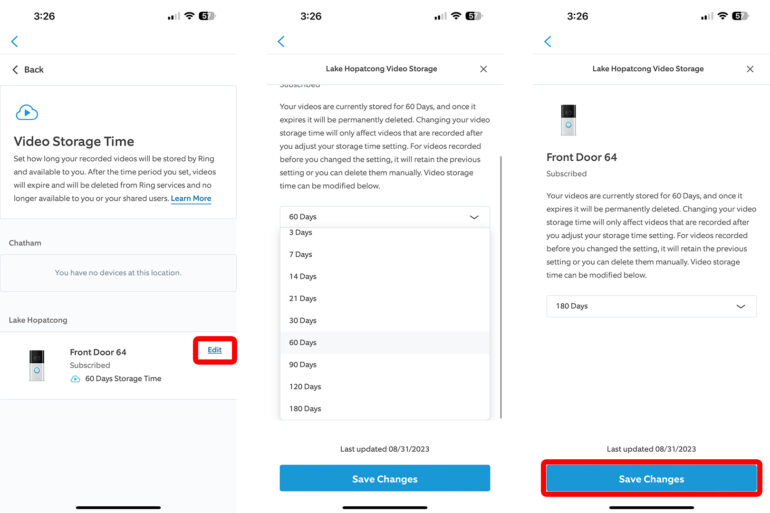Tap the back chevron in the middle screen header
Viewport: 770px width, 513px height.
point(281,41)
